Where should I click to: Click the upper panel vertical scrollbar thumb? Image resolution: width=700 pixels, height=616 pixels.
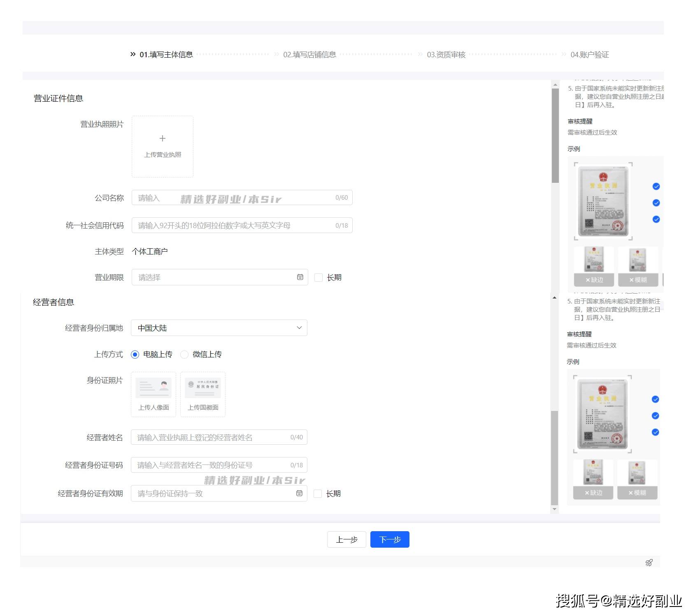555,136
